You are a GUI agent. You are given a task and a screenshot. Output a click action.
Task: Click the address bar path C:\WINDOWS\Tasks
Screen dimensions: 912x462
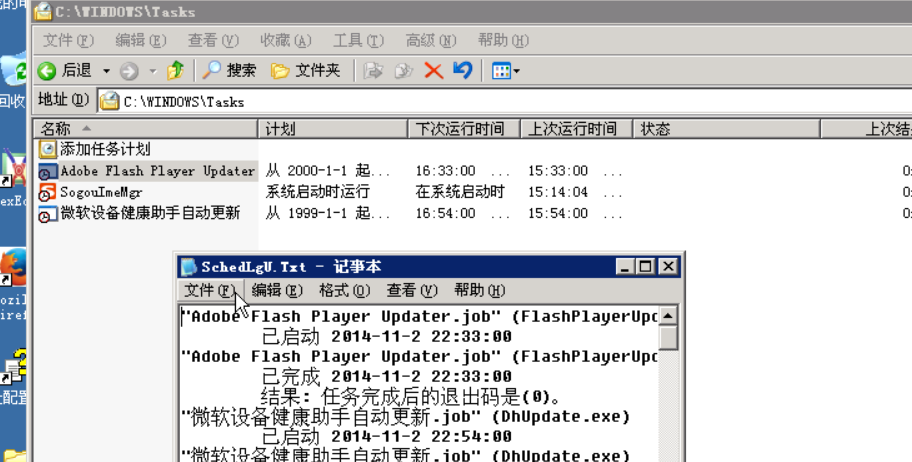(184, 102)
